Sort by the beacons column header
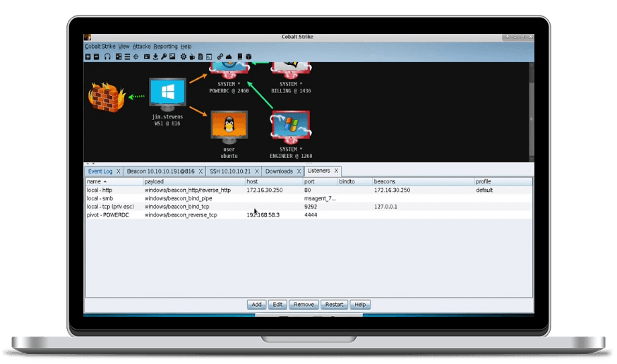This screenshot has height=364, width=617. pyautogui.click(x=424, y=181)
